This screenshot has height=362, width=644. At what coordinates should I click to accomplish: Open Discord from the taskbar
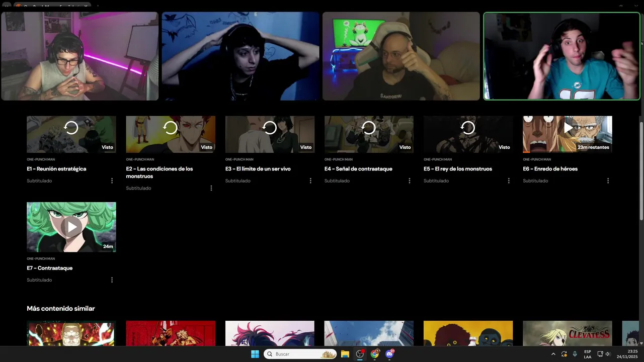point(390,354)
